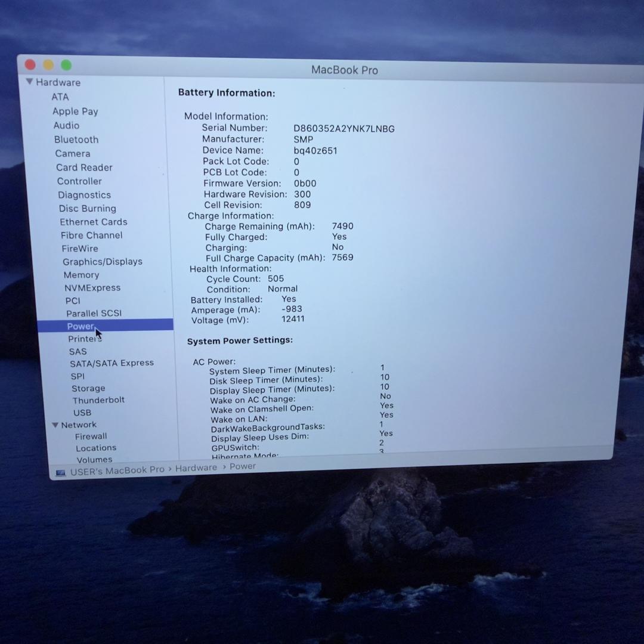Select ATA in the sidebar
644x644 pixels.
(60, 97)
